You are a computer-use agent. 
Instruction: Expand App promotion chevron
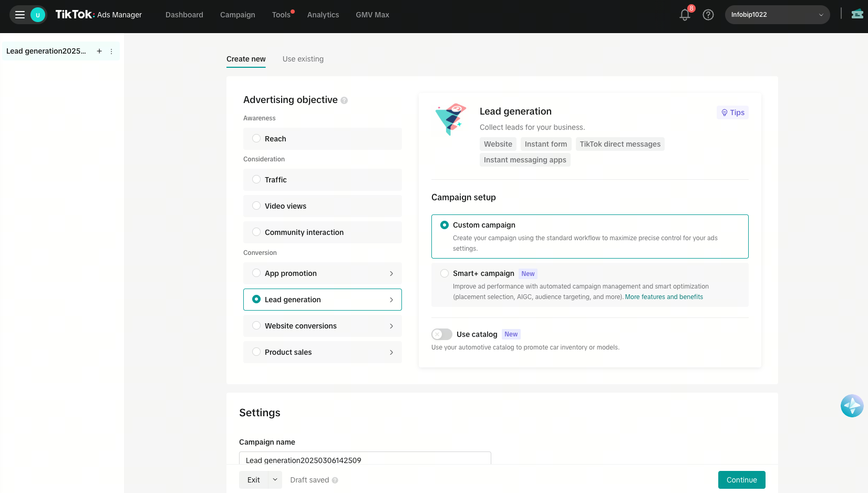click(391, 273)
